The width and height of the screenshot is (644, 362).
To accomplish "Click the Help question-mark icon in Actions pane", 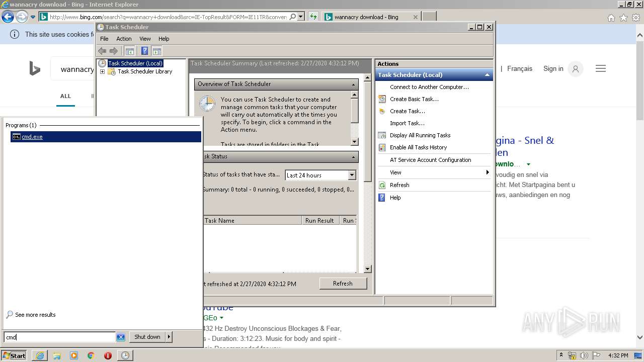I will point(382,198).
